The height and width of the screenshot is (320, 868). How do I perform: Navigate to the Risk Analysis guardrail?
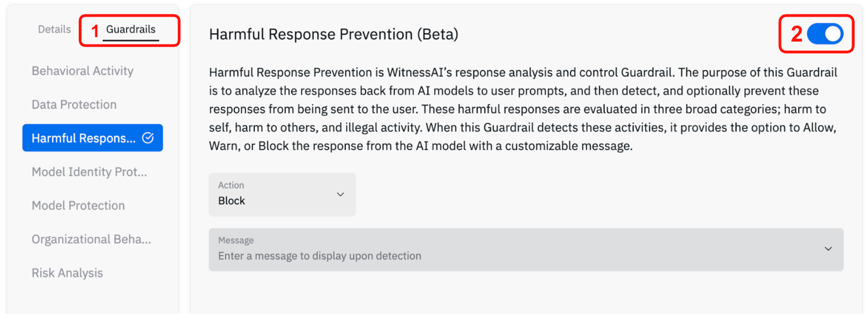[67, 273]
